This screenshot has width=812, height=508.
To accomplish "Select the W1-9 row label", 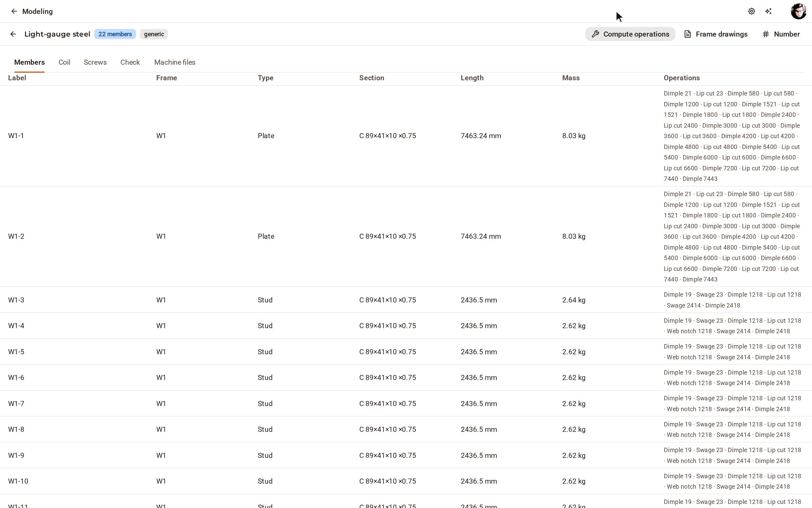I will click(16, 456).
